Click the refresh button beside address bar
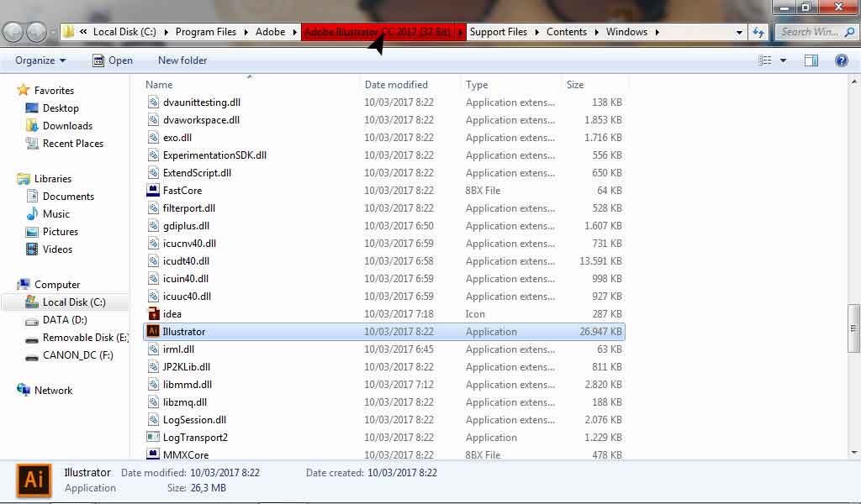Viewport: 861px width, 504px height. pos(759,33)
